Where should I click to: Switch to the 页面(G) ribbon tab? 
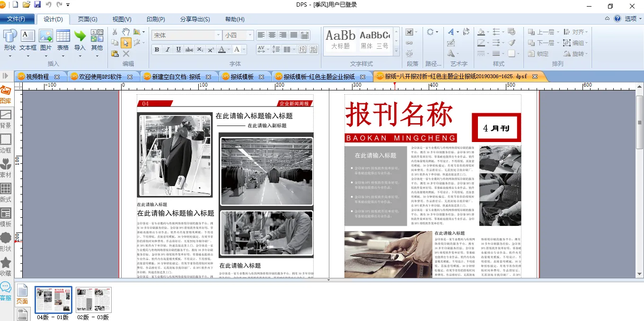click(88, 19)
